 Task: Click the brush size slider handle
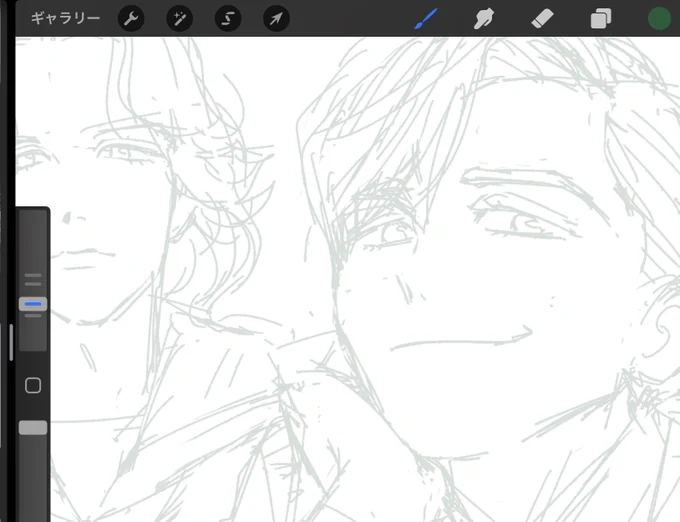[x=33, y=304]
